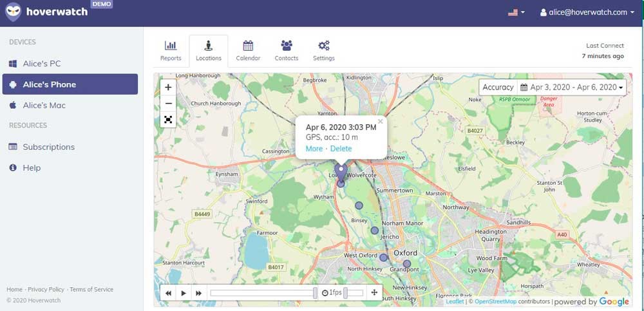The height and width of the screenshot is (311, 644).
Task: Click the Calendar grid icon
Action: point(248,45)
